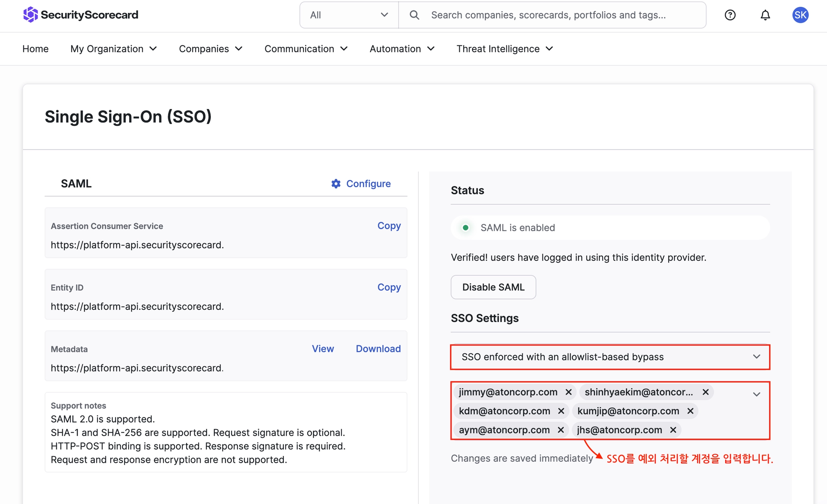Click the SecurityScorecard logo icon
Image resolution: width=827 pixels, height=504 pixels.
(30, 15)
